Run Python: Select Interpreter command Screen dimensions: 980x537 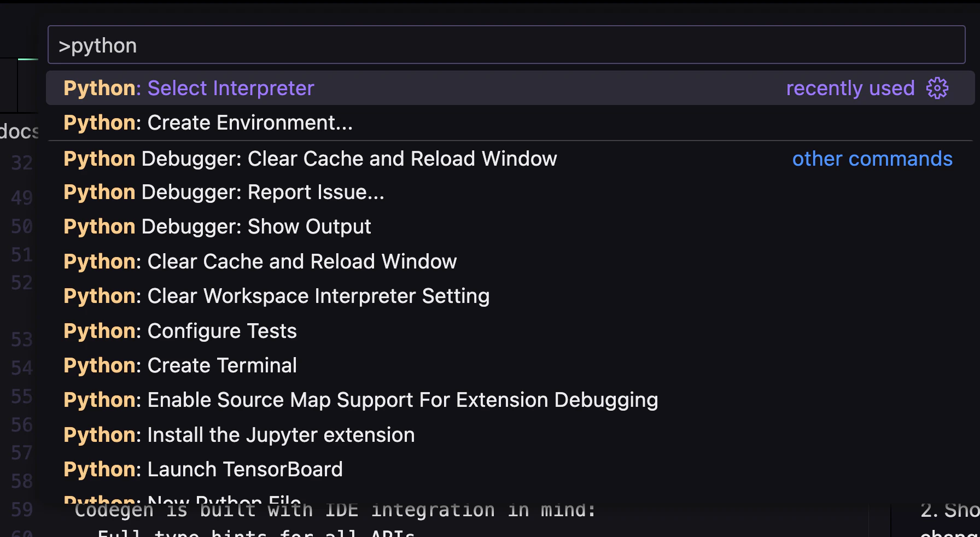[x=510, y=88]
